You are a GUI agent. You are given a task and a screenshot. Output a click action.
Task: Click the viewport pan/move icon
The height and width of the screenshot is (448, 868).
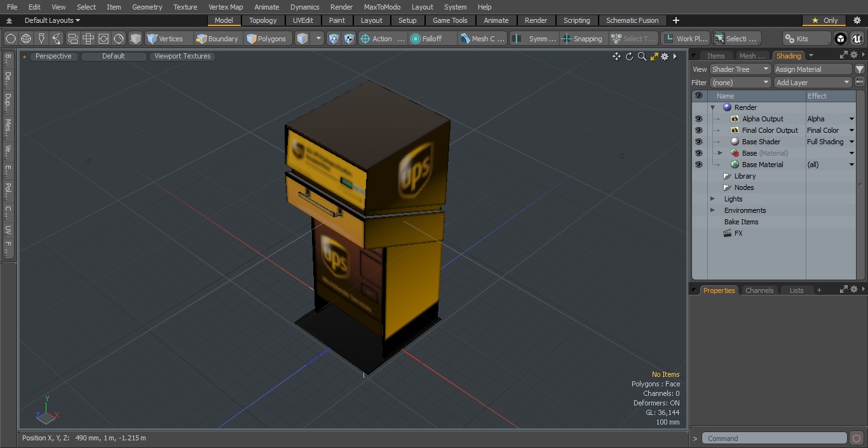[616, 57]
